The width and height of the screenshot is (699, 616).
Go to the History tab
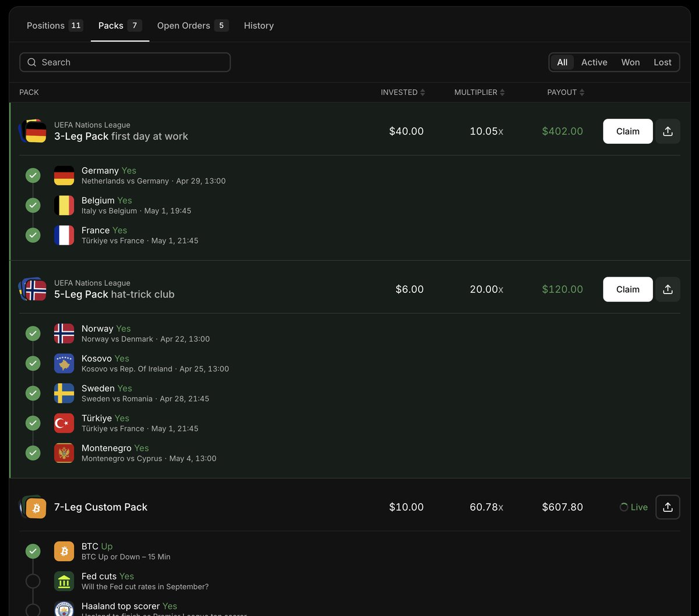point(259,26)
